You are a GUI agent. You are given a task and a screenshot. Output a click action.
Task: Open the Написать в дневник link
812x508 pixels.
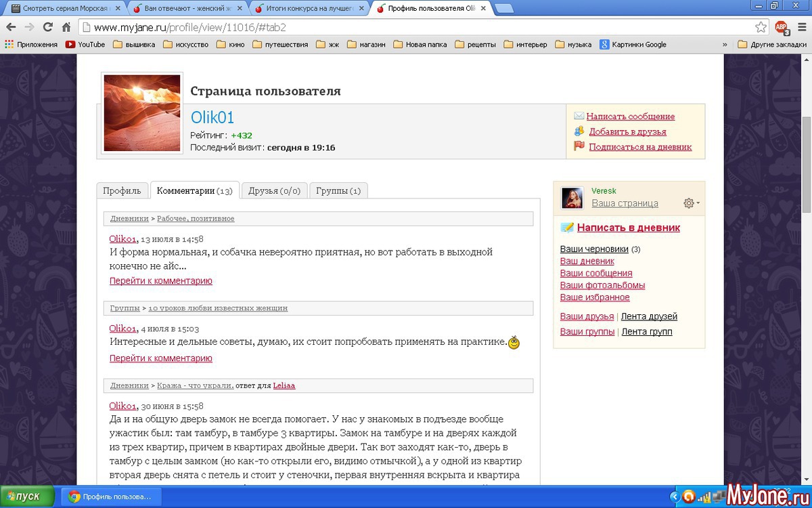(628, 228)
